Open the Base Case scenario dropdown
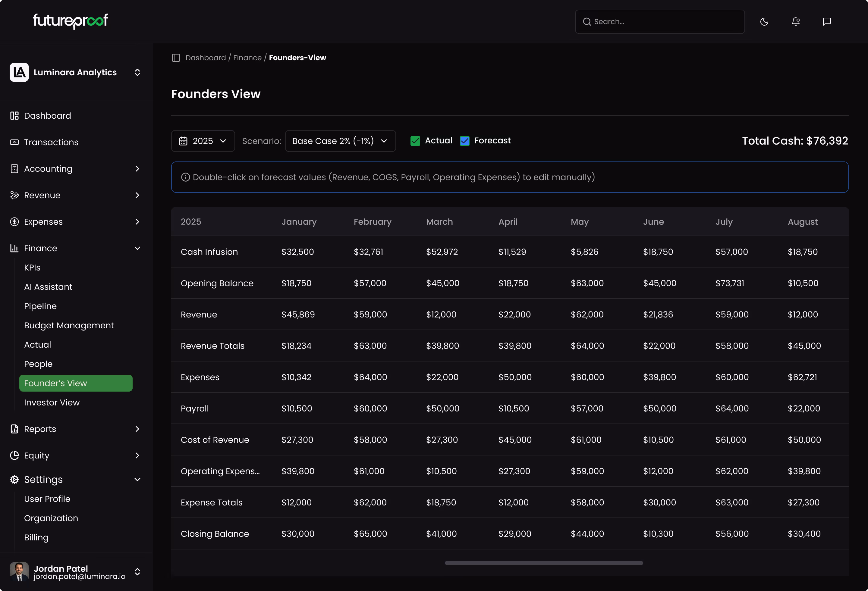The width and height of the screenshot is (868, 591). coord(340,141)
